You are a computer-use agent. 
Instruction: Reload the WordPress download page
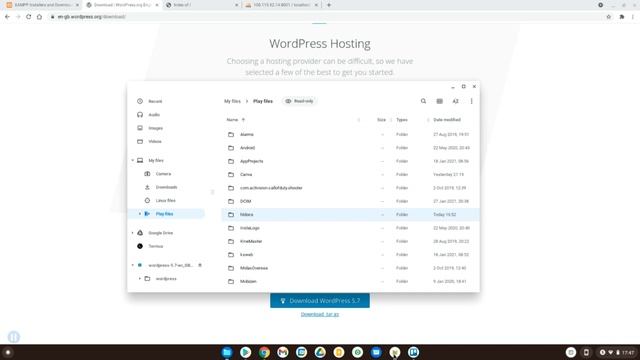[29, 17]
